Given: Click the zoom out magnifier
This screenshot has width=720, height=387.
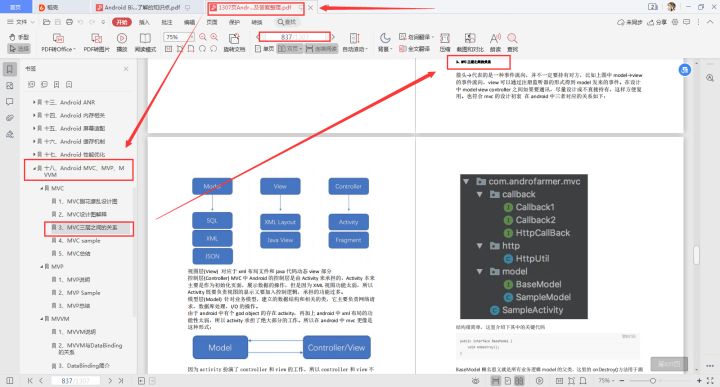Looking at the screenshot, I should pyautogui.click(x=202, y=37).
